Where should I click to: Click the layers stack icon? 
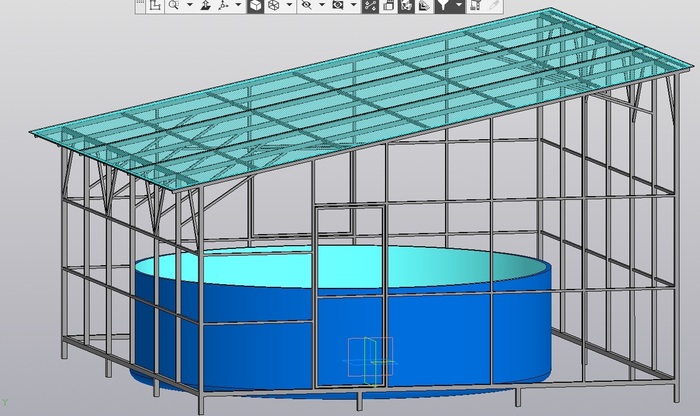coord(424,5)
